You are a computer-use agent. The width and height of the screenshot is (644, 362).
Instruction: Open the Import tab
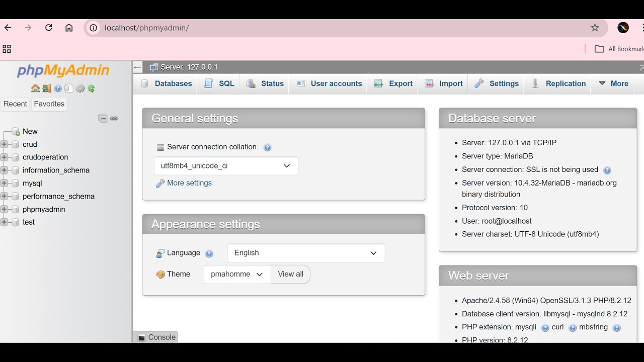pyautogui.click(x=444, y=83)
